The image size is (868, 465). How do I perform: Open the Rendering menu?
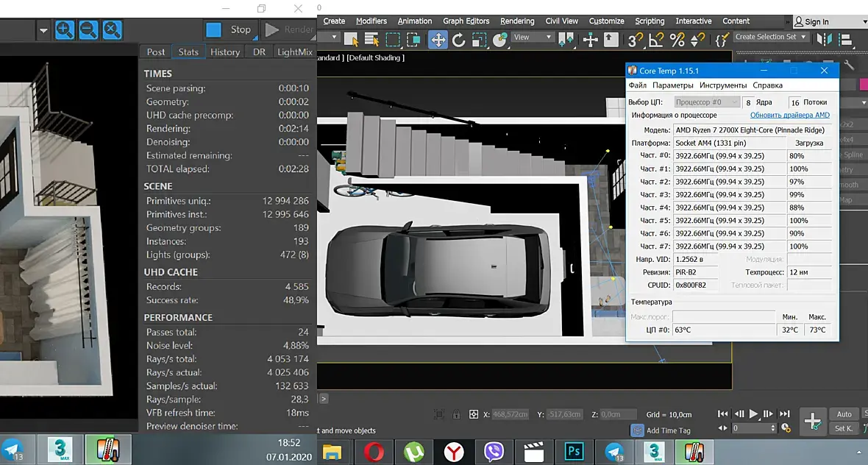(x=517, y=21)
